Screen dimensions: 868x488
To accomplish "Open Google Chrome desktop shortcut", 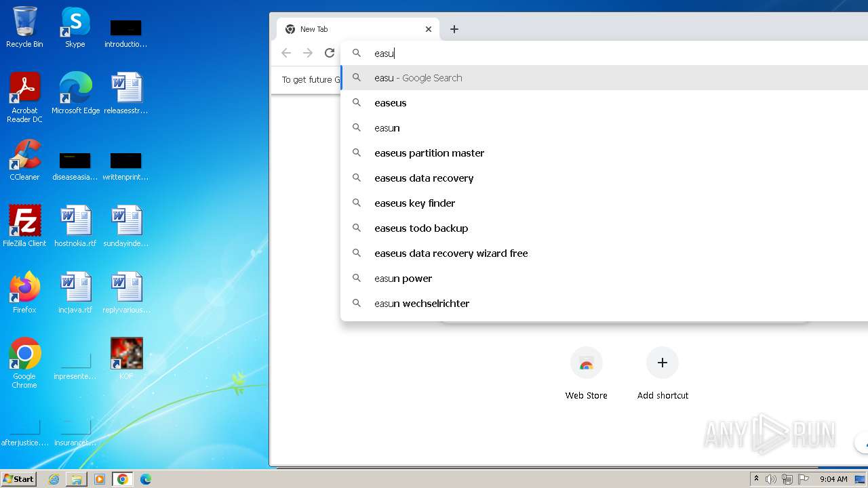I will pyautogui.click(x=24, y=363).
